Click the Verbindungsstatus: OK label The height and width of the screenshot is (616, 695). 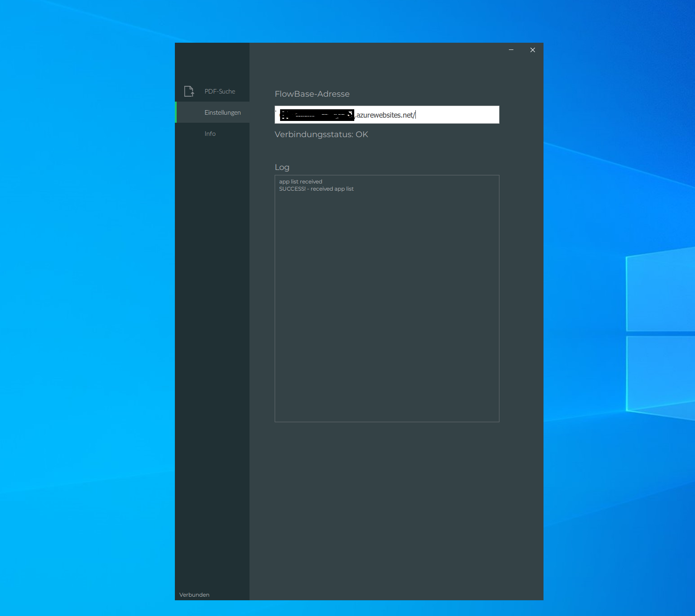click(321, 134)
